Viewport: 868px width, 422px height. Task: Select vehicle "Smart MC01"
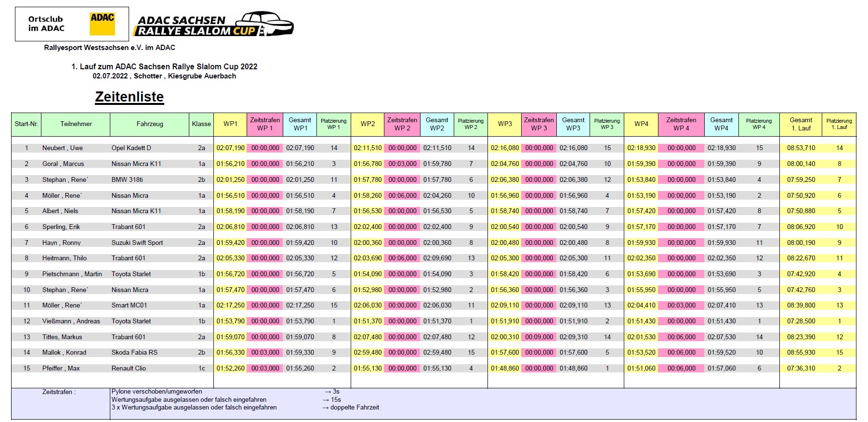[130, 306]
